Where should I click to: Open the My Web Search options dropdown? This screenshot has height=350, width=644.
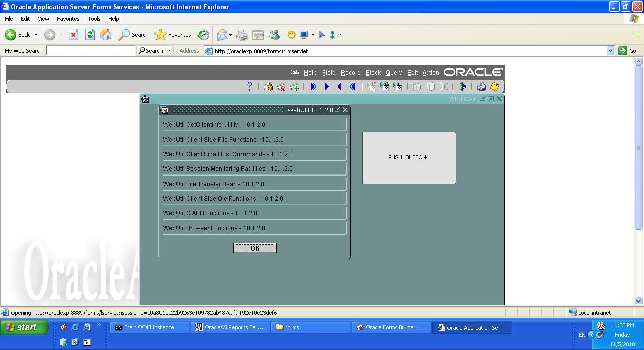coord(169,51)
